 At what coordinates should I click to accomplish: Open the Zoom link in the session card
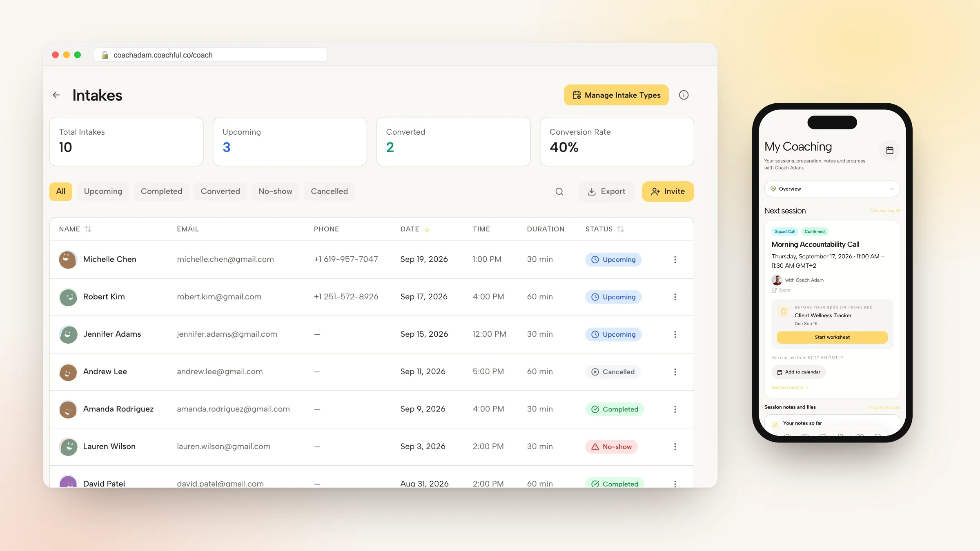coord(781,291)
